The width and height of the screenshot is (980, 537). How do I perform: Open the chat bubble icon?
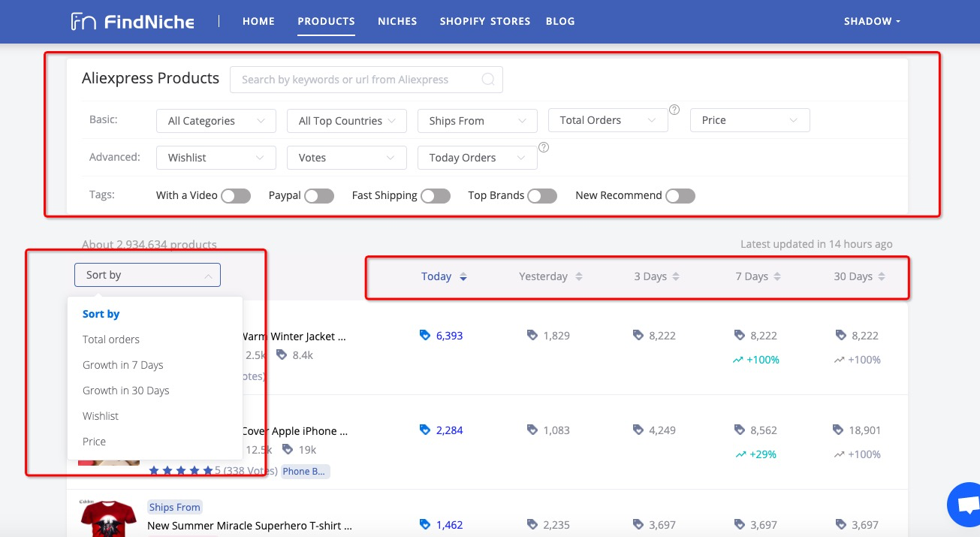(x=968, y=505)
